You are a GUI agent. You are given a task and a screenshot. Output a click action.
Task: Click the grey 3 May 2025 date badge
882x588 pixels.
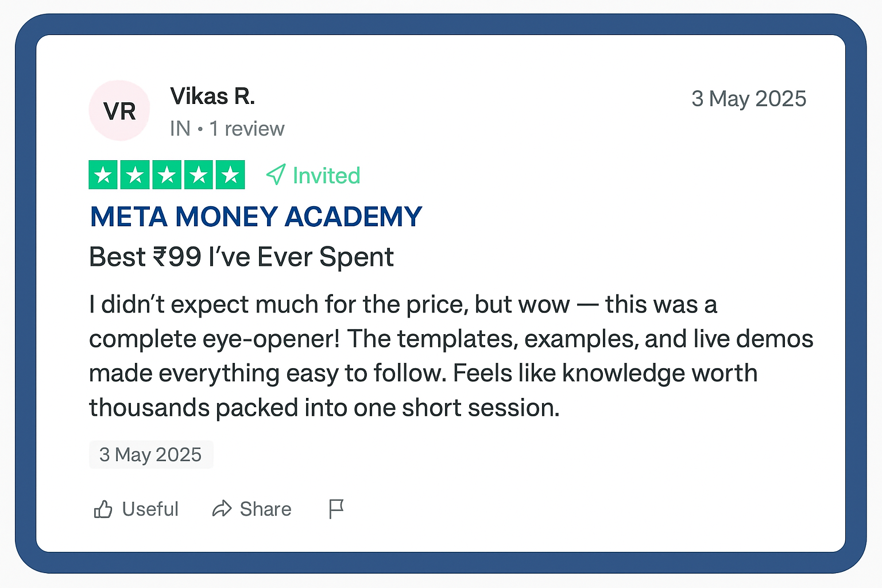pos(151,455)
